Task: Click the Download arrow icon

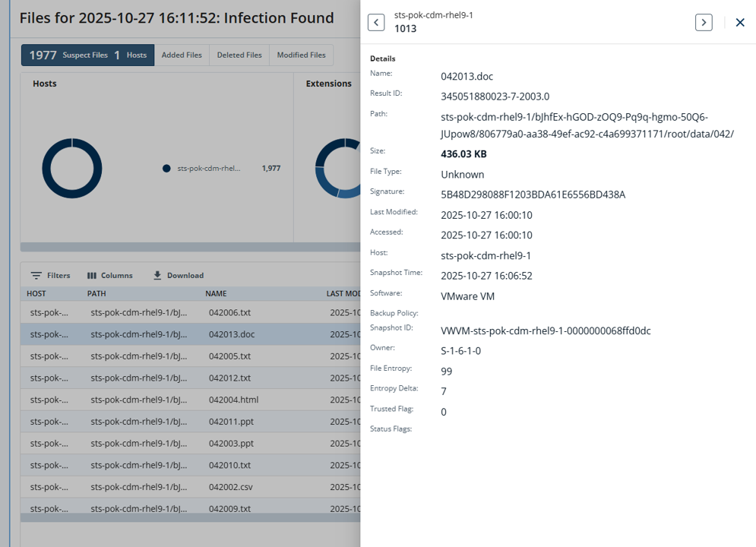Action: click(157, 275)
